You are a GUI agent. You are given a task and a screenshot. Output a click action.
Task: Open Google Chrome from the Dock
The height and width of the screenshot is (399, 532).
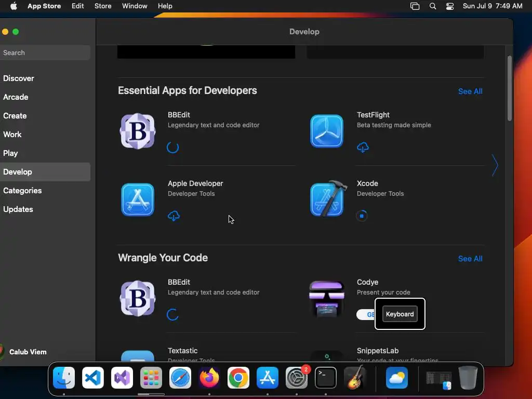[238, 378]
